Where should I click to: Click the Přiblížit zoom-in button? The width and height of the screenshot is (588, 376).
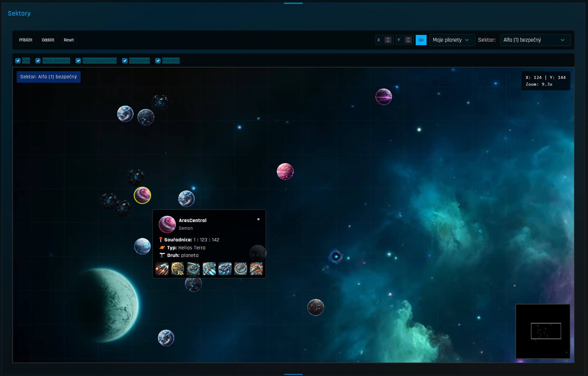click(26, 40)
